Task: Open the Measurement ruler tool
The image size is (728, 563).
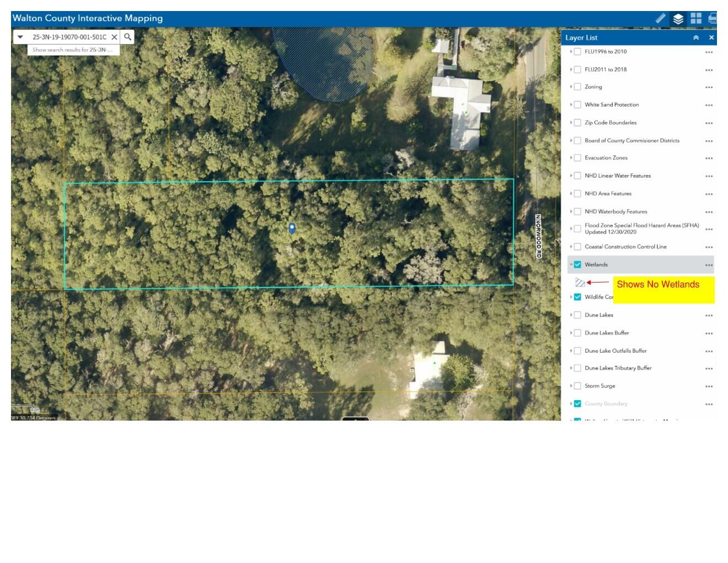Action: pos(660,18)
